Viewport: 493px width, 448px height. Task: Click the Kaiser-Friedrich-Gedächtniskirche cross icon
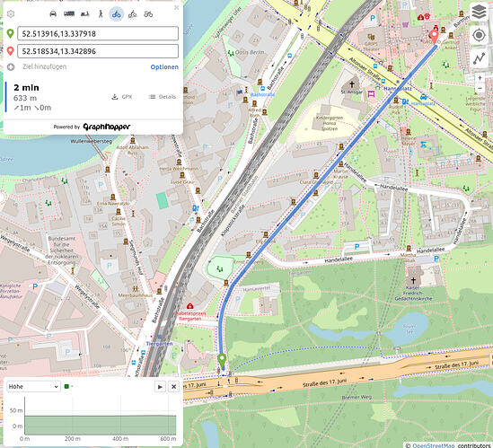click(x=413, y=280)
